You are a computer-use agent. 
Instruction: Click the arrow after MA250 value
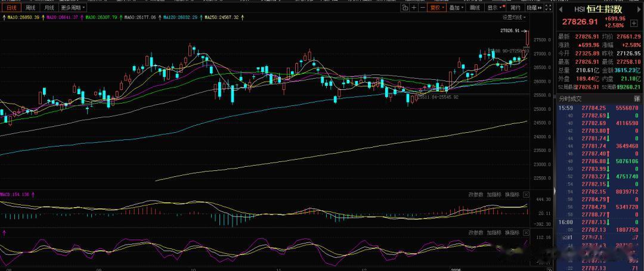[242, 17]
